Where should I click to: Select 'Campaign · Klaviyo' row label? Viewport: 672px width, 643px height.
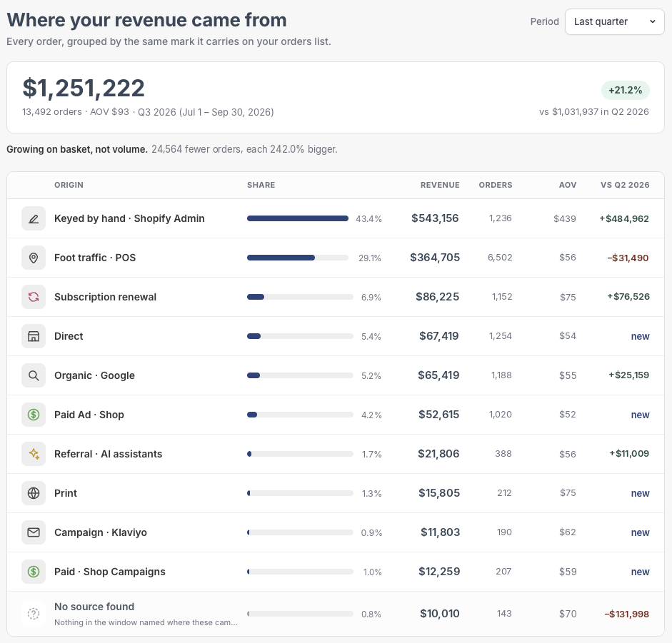coord(100,532)
